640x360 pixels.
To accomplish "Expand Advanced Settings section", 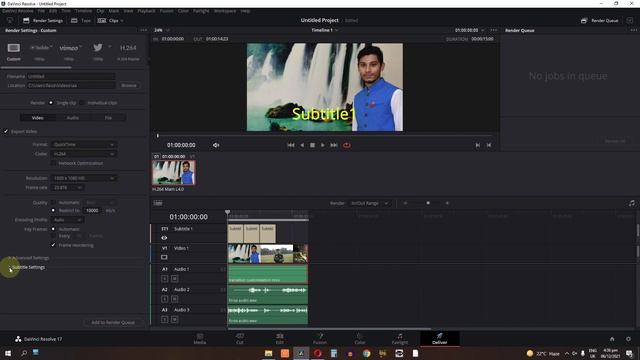I will coord(29,258).
